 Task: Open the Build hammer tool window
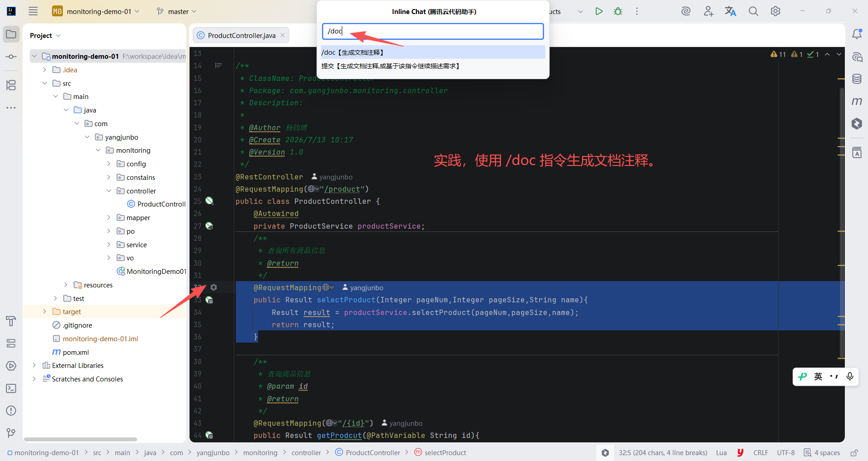pos(11,321)
